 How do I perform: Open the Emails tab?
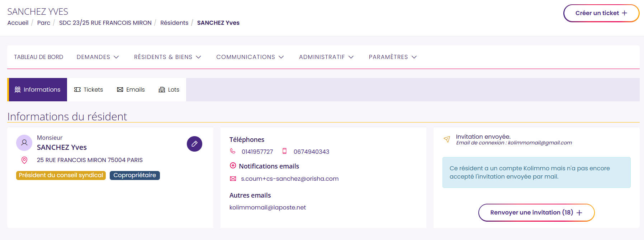click(x=131, y=89)
